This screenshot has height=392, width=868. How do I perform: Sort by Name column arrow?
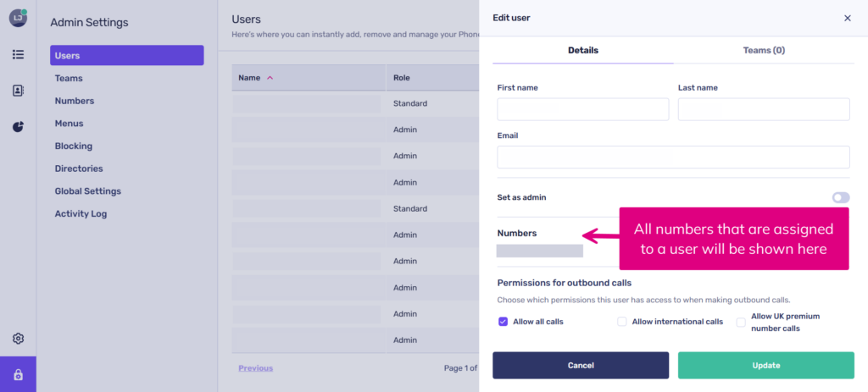[270, 78]
